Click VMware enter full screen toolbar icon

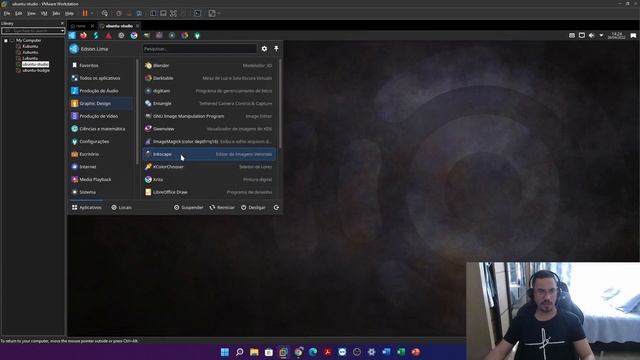pos(173,13)
